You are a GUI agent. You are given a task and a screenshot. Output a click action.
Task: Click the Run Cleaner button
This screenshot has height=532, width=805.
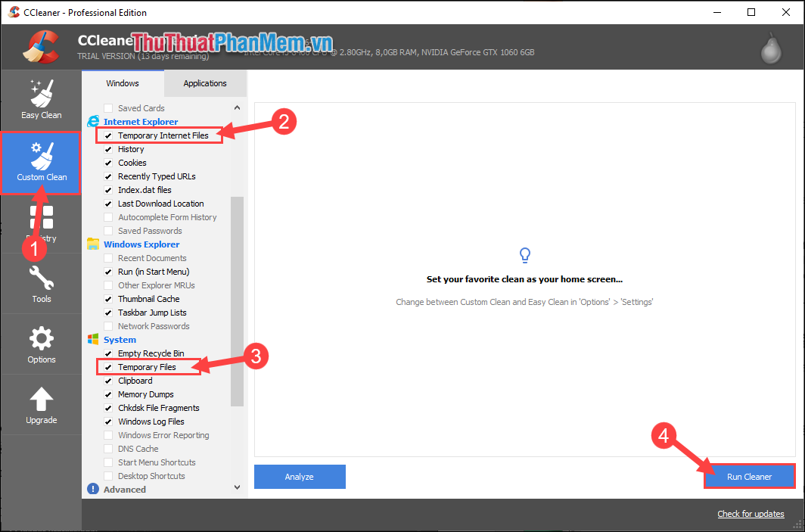(749, 476)
